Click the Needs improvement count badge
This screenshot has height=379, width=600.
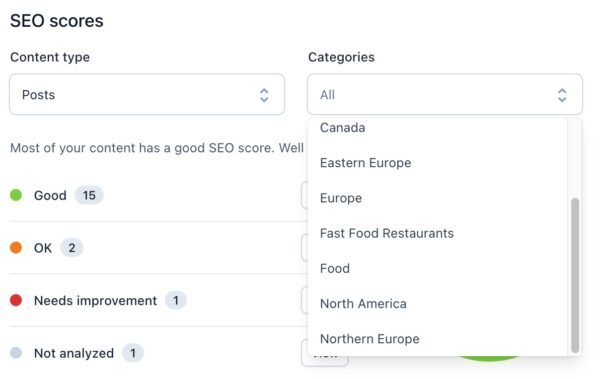176,300
